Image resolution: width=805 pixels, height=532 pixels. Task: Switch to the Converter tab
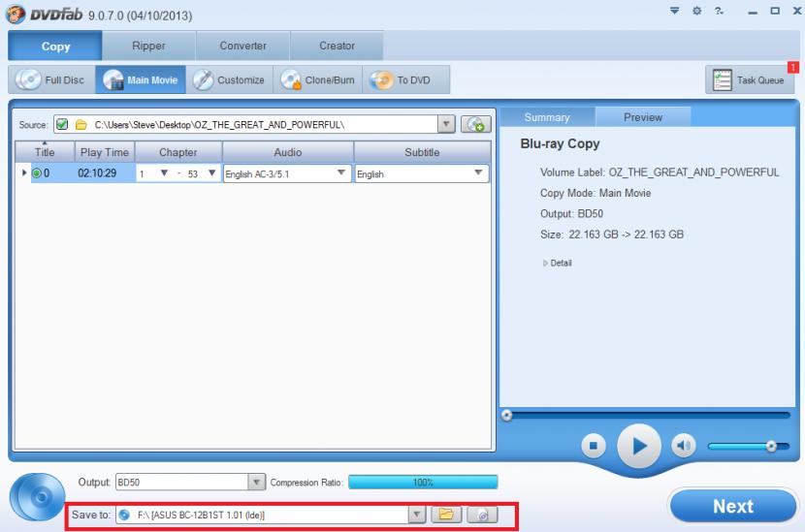click(242, 46)
